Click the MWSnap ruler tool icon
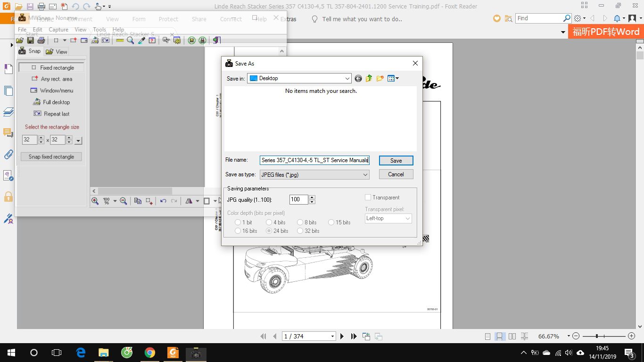The image size is (644, 362). (120, 41)
